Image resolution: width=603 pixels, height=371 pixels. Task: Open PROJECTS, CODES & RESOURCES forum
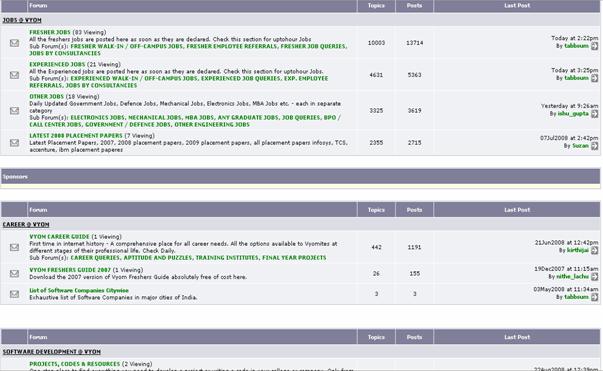click(75, 364)
